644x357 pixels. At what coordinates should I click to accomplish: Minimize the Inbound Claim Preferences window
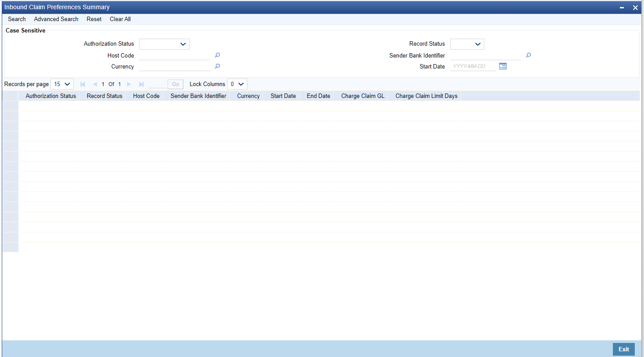[622, 7]
